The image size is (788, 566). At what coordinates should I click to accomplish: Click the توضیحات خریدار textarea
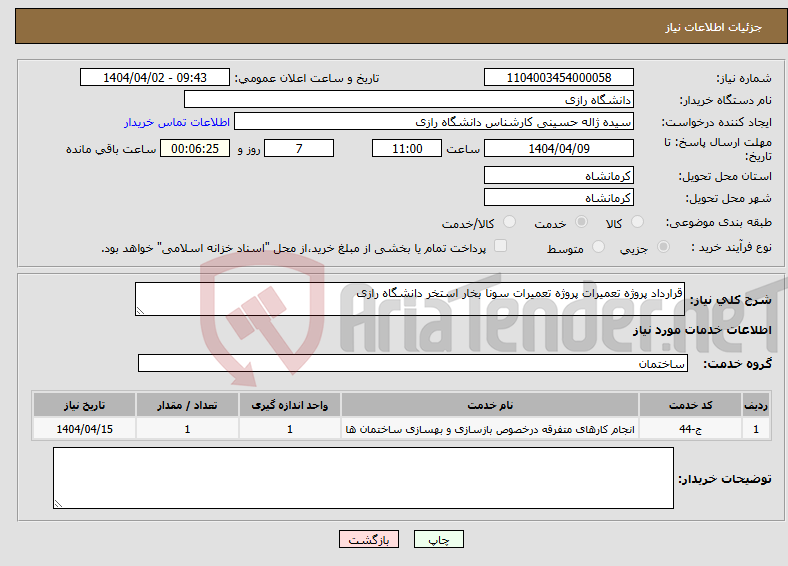coord(363,478)
